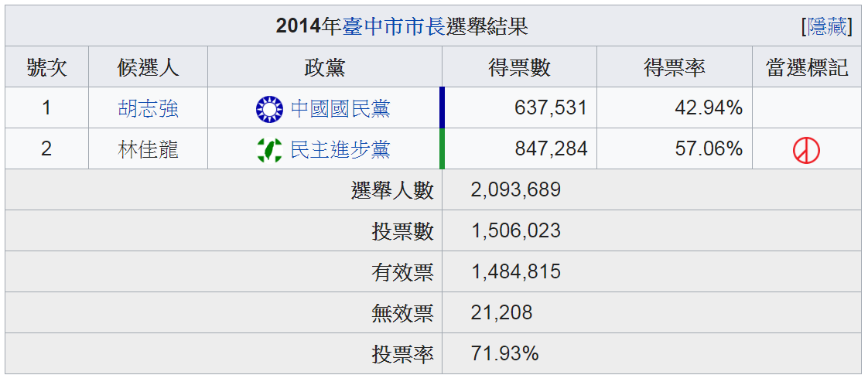The width and height of the screenshot is (868, 375).
Task: Click the 得票數 column header
Action: point(519,68)
